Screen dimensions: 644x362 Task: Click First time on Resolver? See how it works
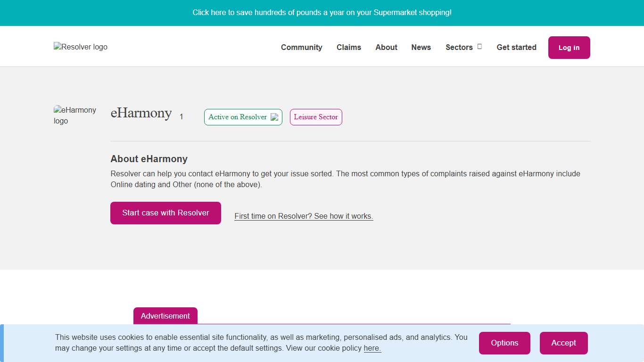coord(304,216)
